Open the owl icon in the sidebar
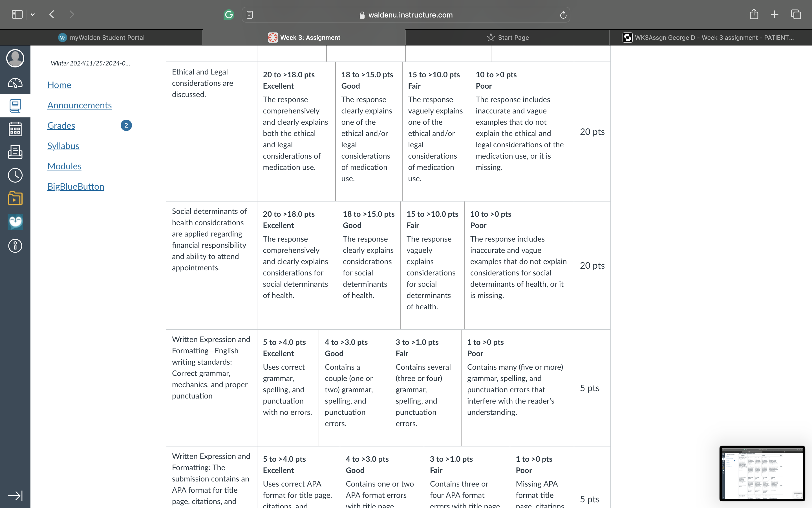The width and height of the screenshot is (812, 508). point(15,222)
